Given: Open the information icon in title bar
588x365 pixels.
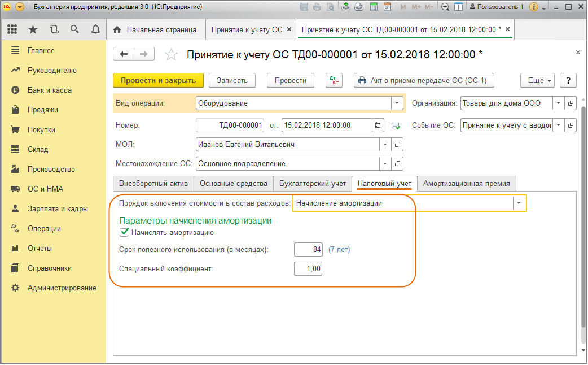Looking at the screenshot, I should (x=534, y=7).
